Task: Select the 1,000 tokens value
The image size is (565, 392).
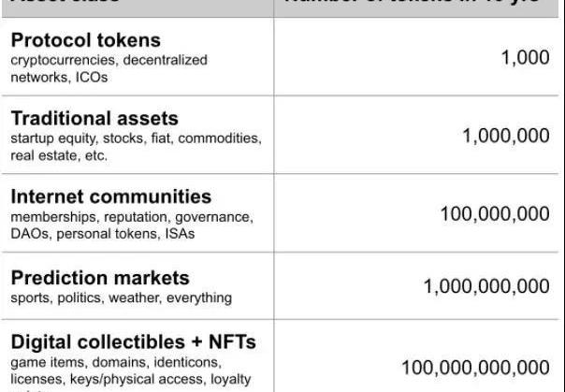Action: tap(526, 57)
